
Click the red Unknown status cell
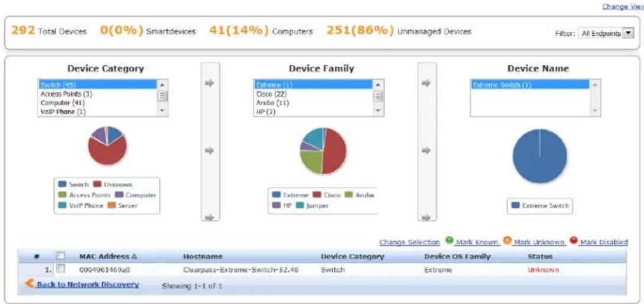[x=543, y=270]
